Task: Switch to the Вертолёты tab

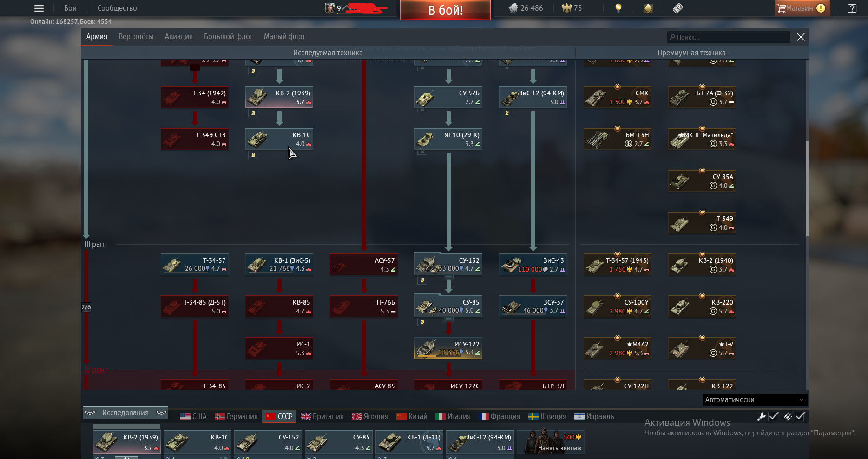Action: tap(136, 37)
